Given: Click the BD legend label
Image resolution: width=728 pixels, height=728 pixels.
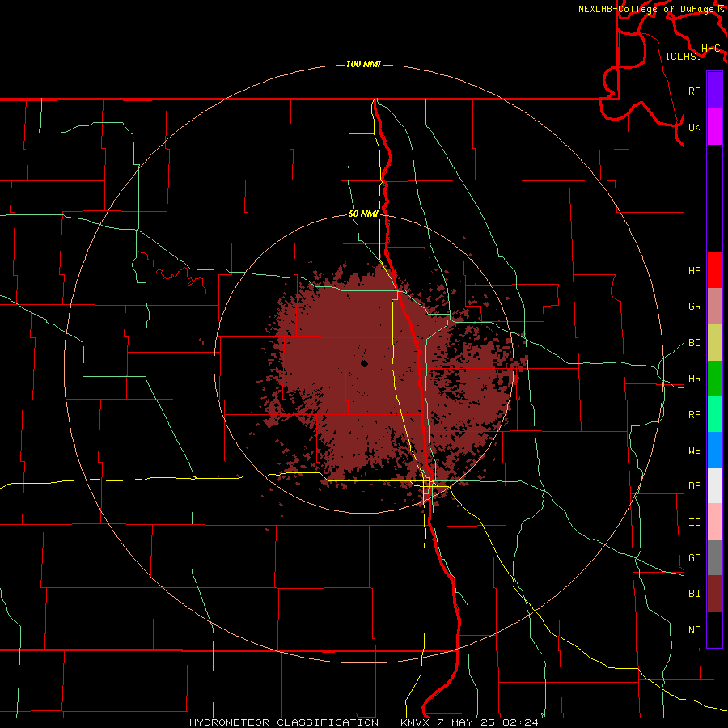Looking at the screenshot, I should [694, 343].
